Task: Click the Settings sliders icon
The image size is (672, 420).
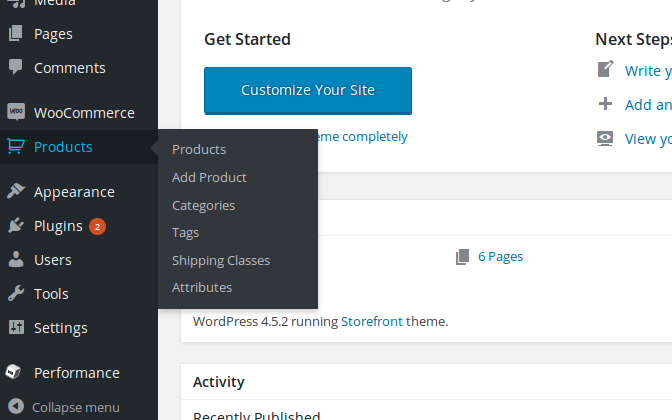Action: (15, 328)
